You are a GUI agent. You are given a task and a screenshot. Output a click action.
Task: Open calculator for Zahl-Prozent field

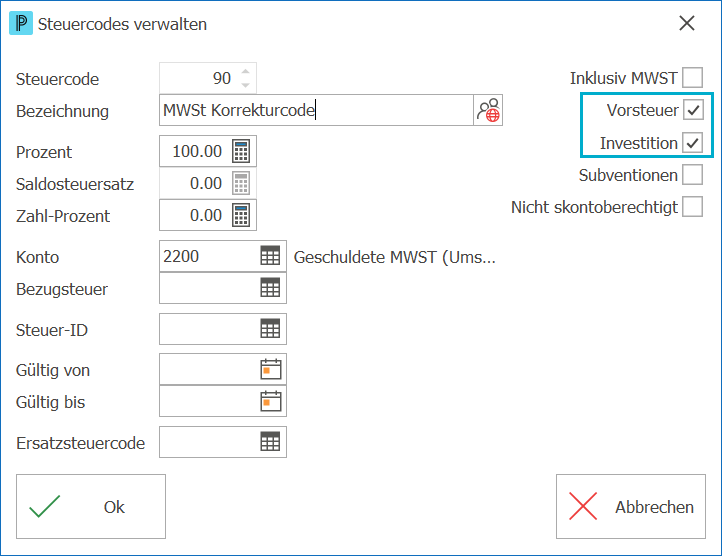click(x=241, y=215)
